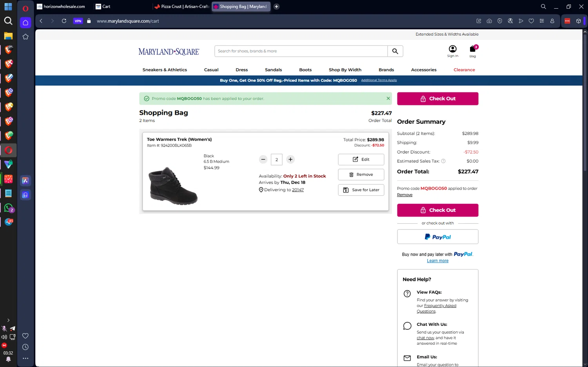Expand taskbar hidden icons chevron
This screenshot has width=588, height=367.
tap(8, 320)
